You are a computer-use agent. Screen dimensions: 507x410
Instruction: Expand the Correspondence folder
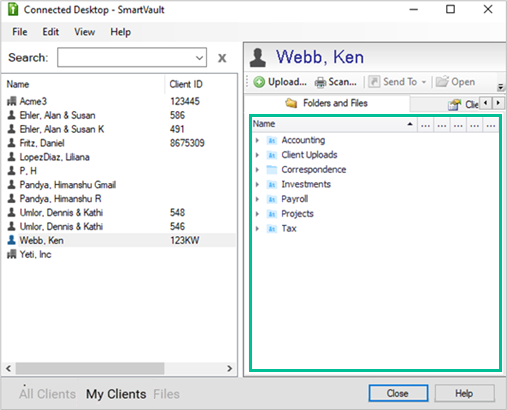[x=257, y=170]
